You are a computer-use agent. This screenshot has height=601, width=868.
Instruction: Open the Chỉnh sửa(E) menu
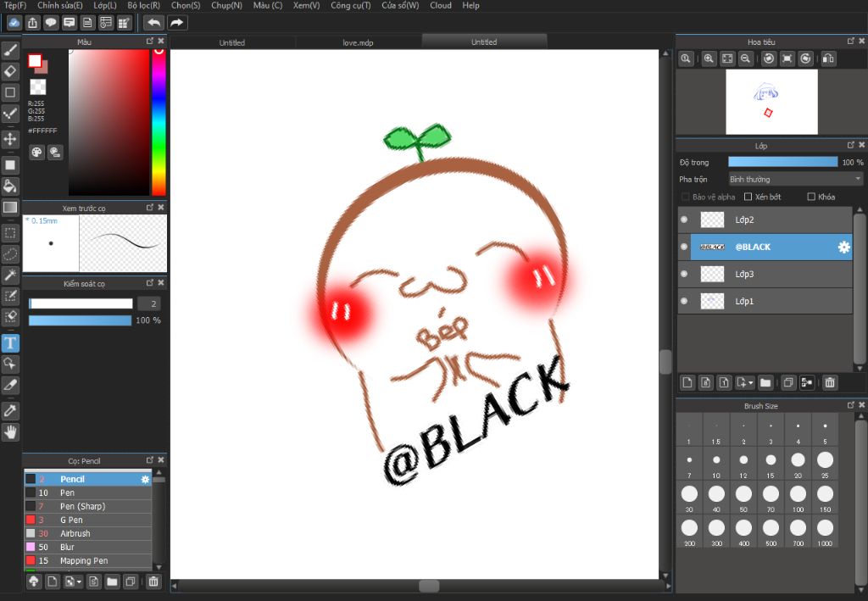pos(60,5)
